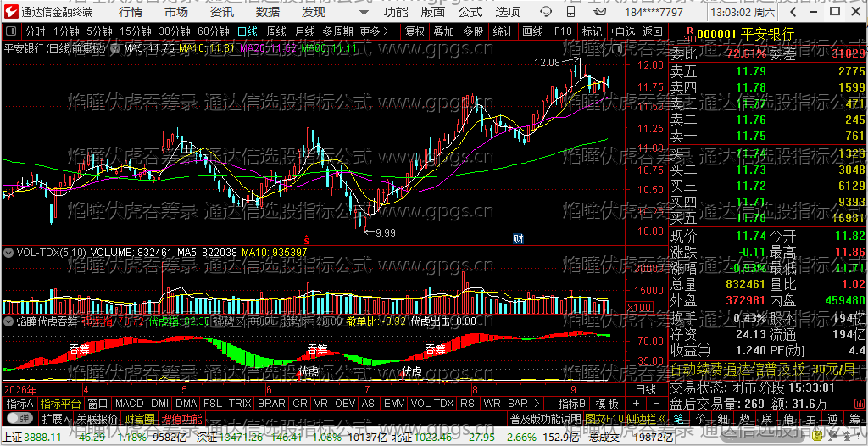Click the 通达信 logo icon at top left
The image size is (868, 446).
pyautogui.click(x=12, y=12)
